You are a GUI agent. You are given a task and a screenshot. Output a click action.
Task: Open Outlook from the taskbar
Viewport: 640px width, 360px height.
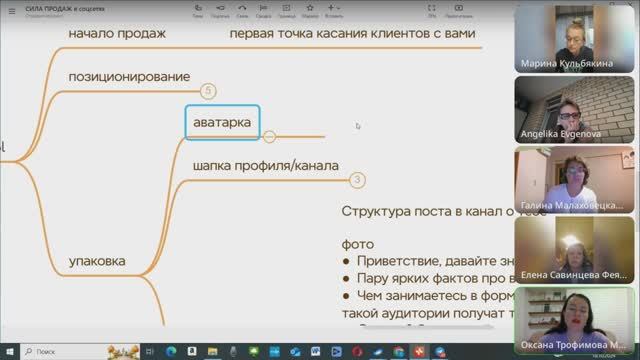pos(295,351)
